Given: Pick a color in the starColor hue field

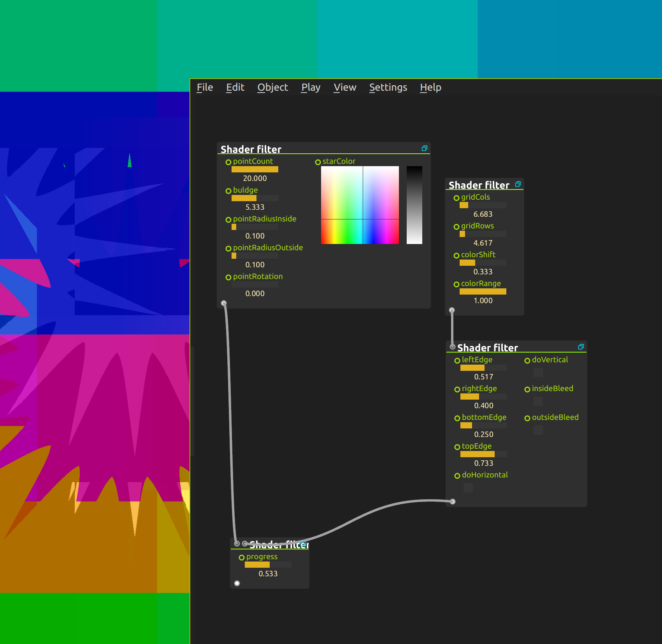Looking at the screenshot, I should coord(360,205).
